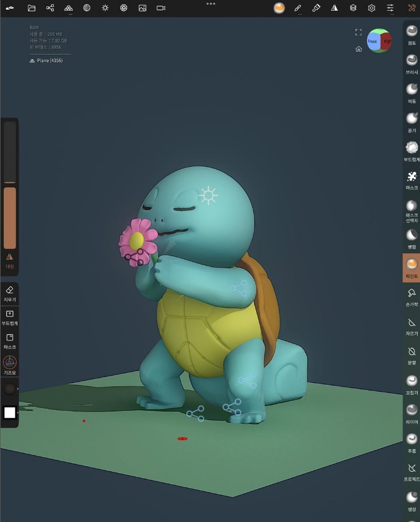Select the node icon on the pink flower
The image size is (420, 522).
[x=134, y=257]
